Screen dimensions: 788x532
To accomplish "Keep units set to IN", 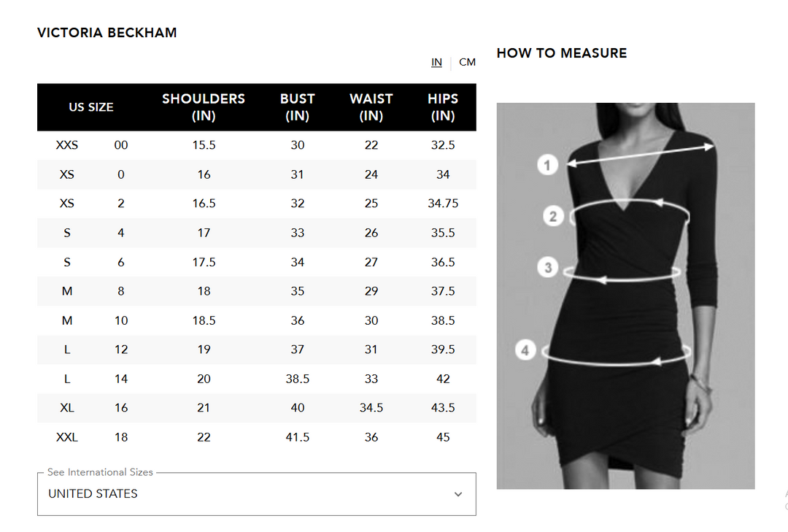I will [x=436, y=62].
